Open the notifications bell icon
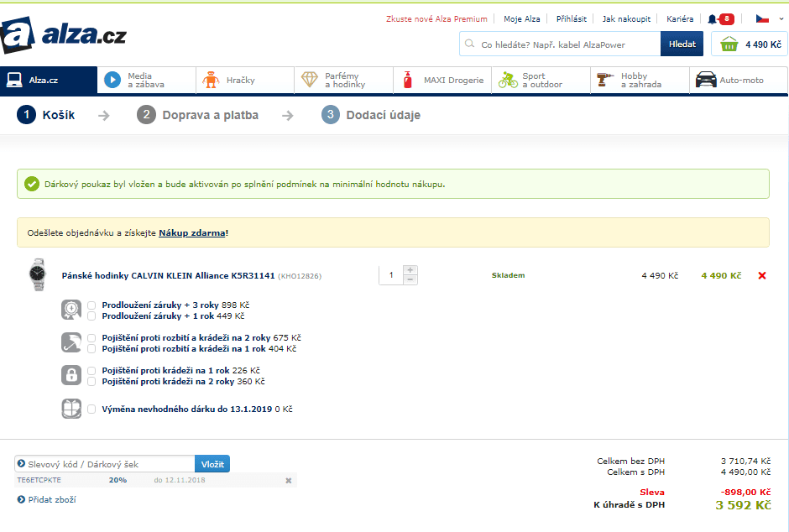The image size is (789, 532). point(713,18)
